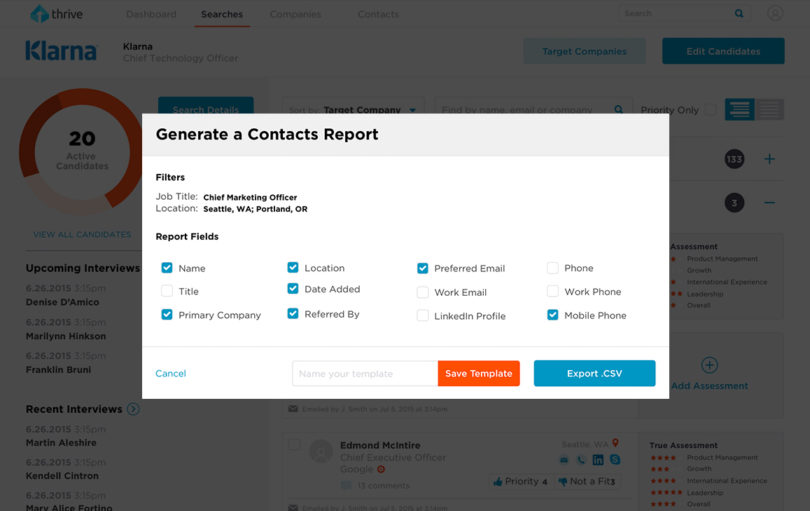Viewport: 810px width, 511px height.
Task: Cancel the contacts report dialog
Action: click(x=170, y=373)
